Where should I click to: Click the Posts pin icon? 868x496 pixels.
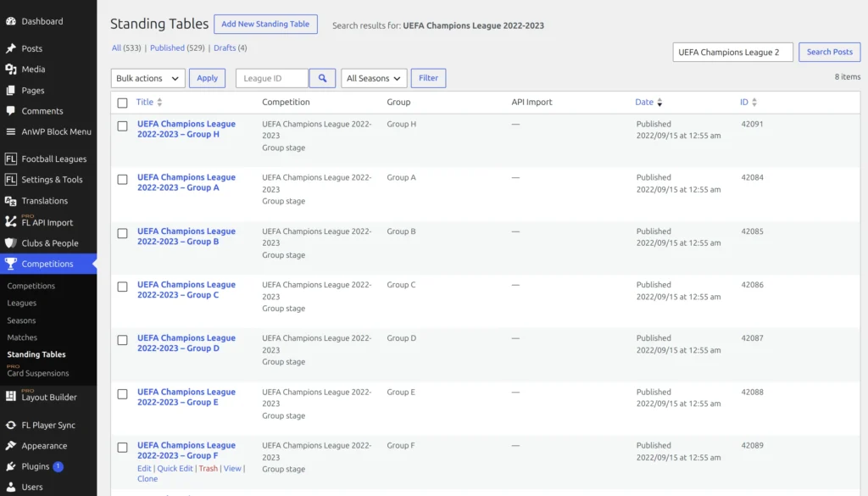click(10, 48)
